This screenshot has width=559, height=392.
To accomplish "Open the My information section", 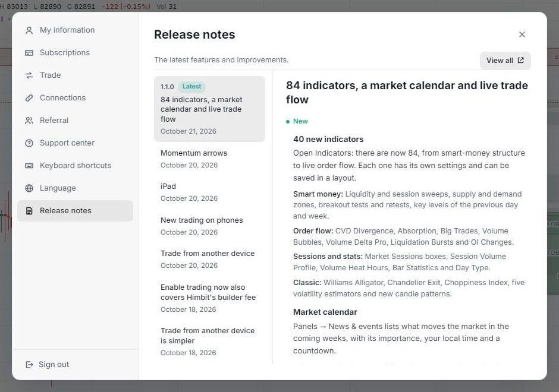I will click(x=75, y=30).
